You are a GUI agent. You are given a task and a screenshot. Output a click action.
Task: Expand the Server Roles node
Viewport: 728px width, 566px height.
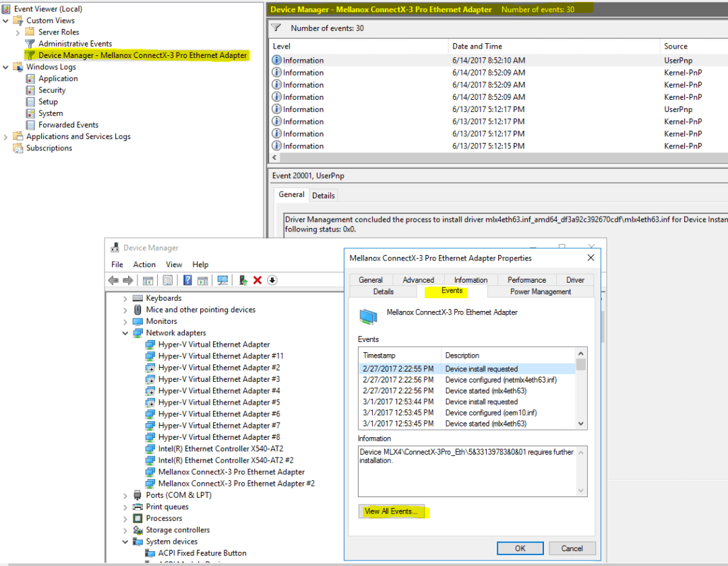[x=18, y=32]
